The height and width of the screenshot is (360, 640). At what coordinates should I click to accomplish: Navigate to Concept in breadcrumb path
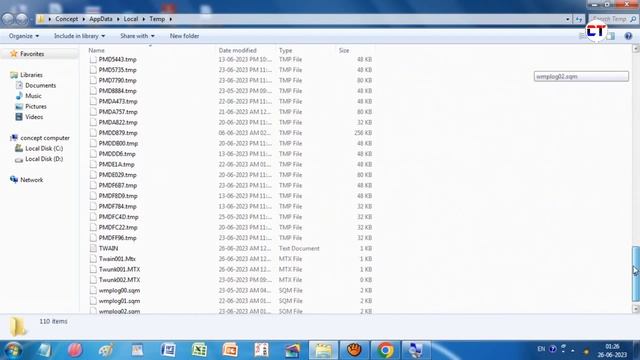tap(67, 19)
